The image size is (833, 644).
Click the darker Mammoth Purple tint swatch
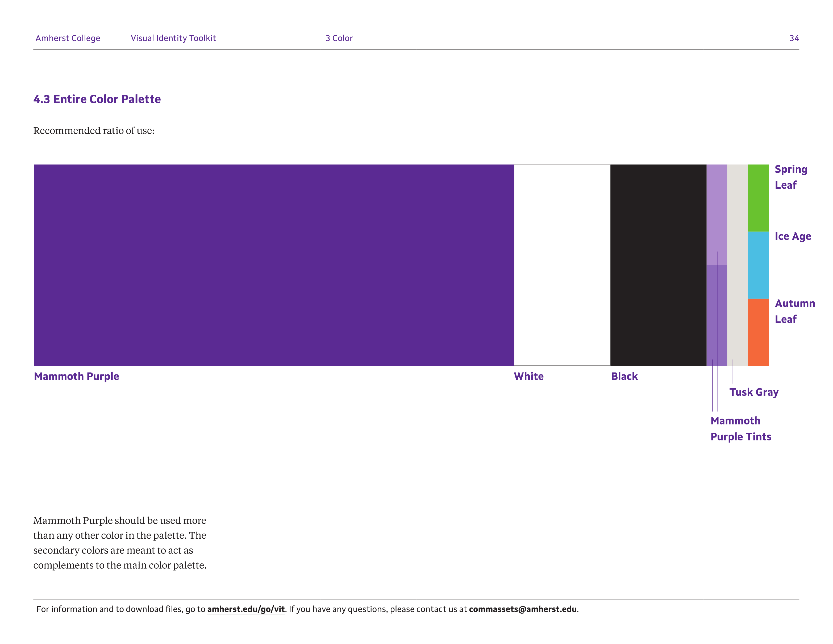[x=717, y=316]
